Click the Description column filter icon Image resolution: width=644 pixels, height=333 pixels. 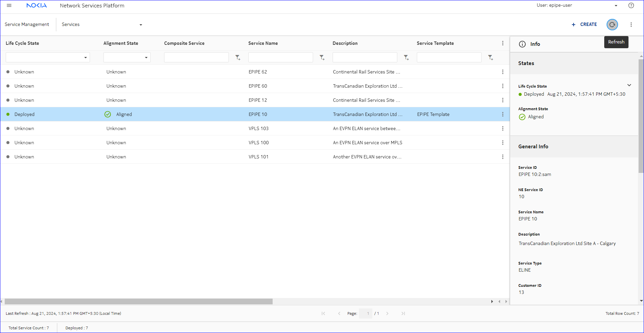tap(406, 58)
